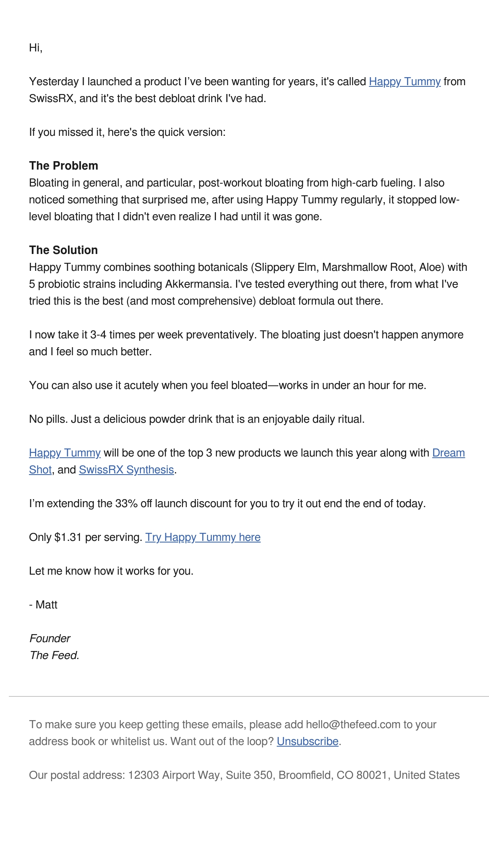Image resolution: width=489 pixels, height=868 pixels.
Task: Click the '33% off launch discount' sentence
Action: pyautogui.click(x=227, y=504)
